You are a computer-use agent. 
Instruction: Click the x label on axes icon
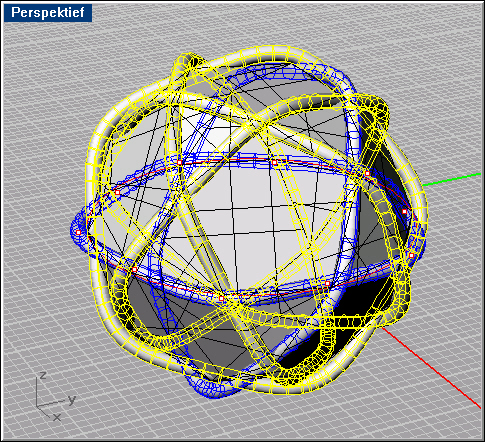pyautogui.click(x=57, y=417)
